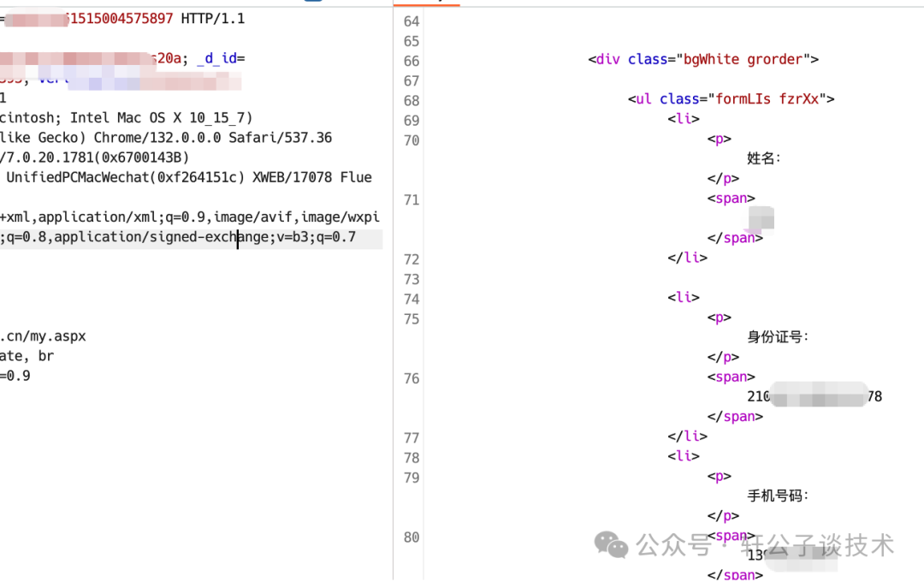The height and width of the screenshot is (582, 924).
Task: Click the opening p tag on line 70
Action: (x=719, y=139)
